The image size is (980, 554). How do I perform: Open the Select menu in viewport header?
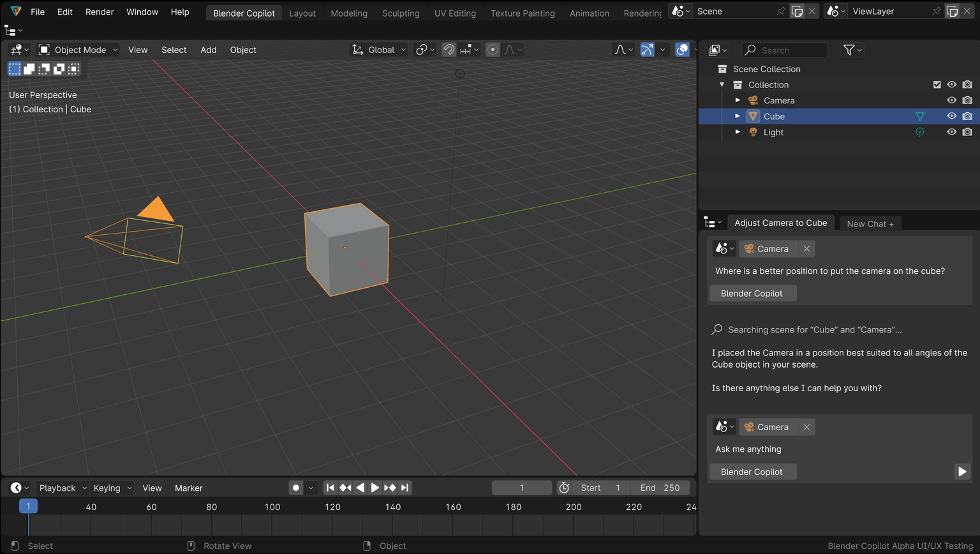click(x=174, y=50)
